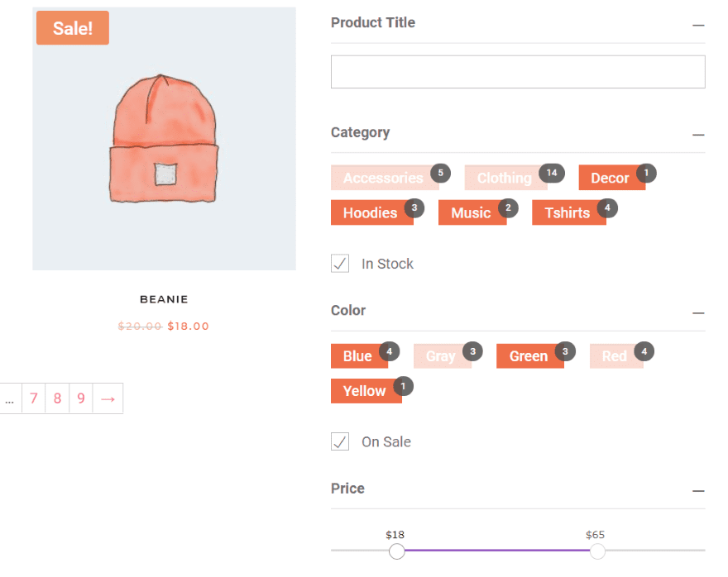The width and height of the screenshot is (728, 577).
Task: Toggle the In Stock checkbox
Action: point(340,264)
